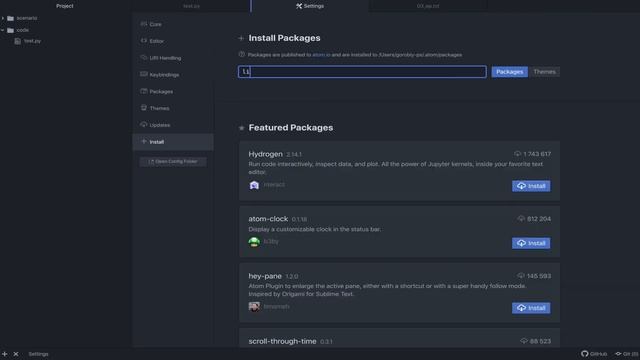640x360 pixels.
Task: Click scroll-through-time version 0.3.1
Action: pyautogui.click(x=326, y=342)
